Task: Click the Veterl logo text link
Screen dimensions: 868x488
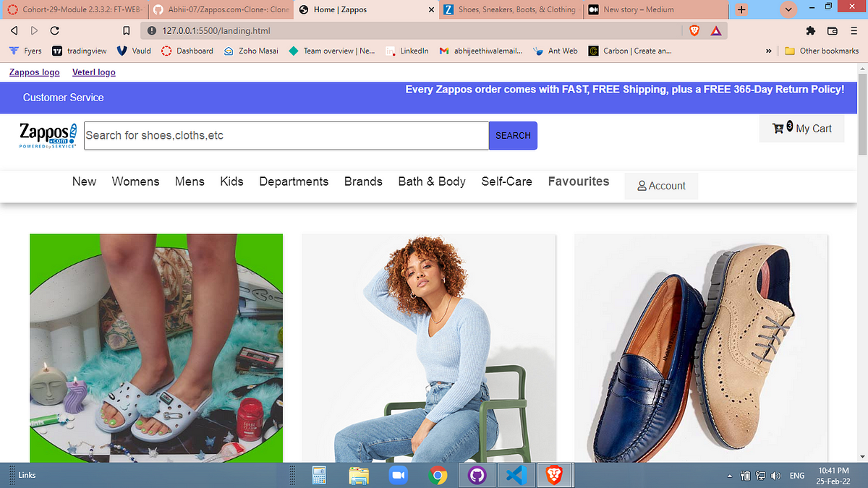Action: point(94,72)
